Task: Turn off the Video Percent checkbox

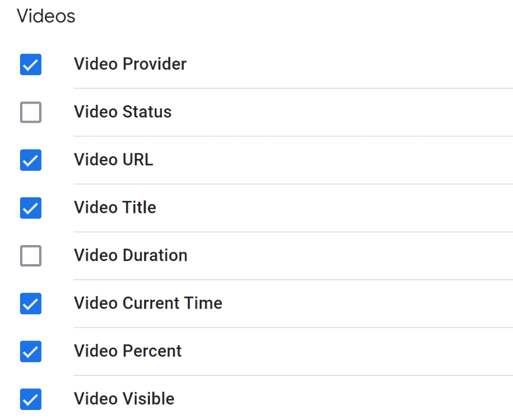Action: 31,351
